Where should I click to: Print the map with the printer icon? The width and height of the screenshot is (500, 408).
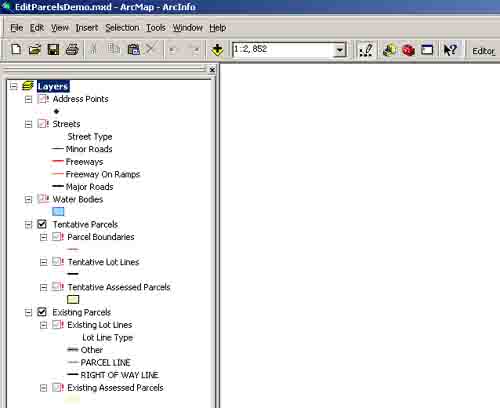point(72,50)
